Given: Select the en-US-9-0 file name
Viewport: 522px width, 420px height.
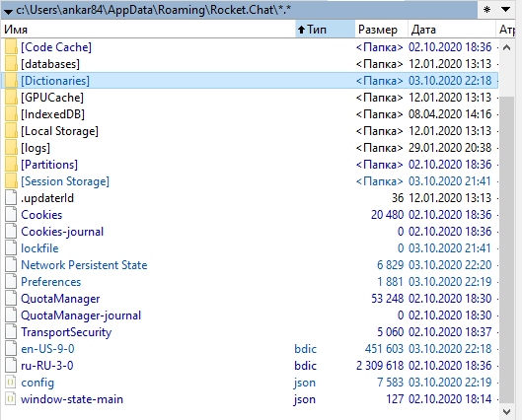Looking at the screenshot, I should click(47, 349).
